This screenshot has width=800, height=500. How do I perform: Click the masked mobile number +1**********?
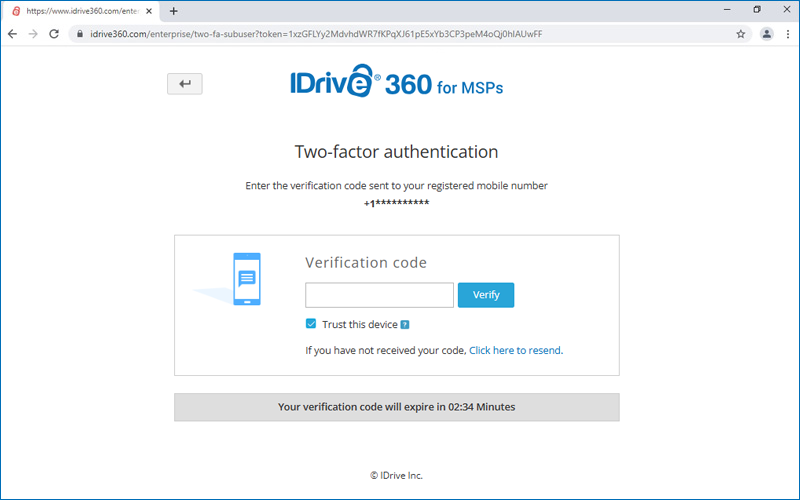[x=396, y=203]
